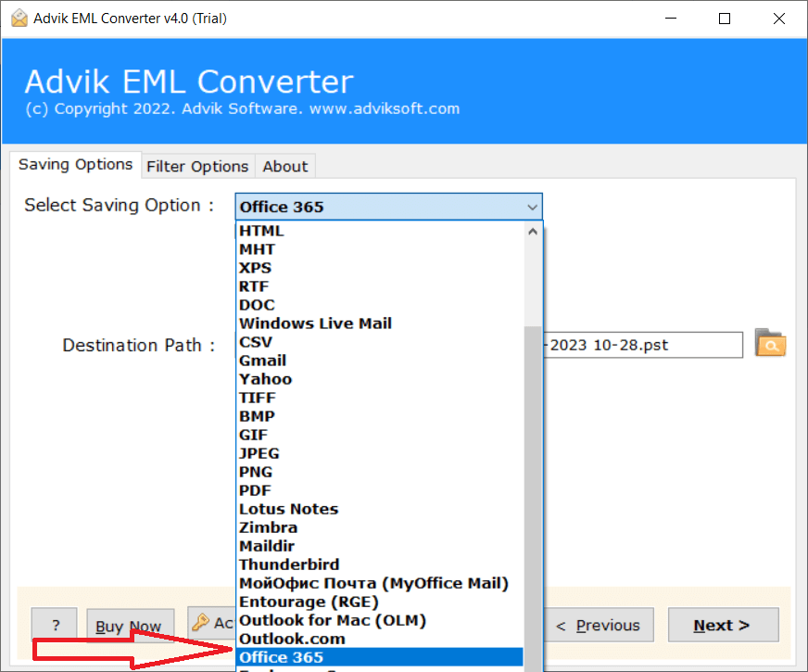Select MHT in the dropdown list
Image resolution: width=808 pixels, height=672 pixels.
coord(380,249)
